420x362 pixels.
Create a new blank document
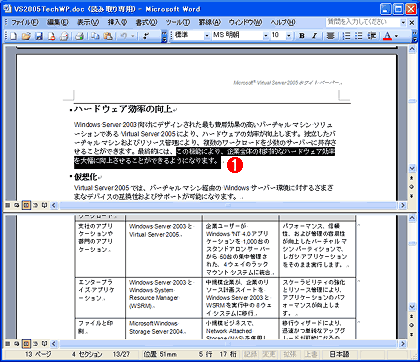tap(13, 36)
